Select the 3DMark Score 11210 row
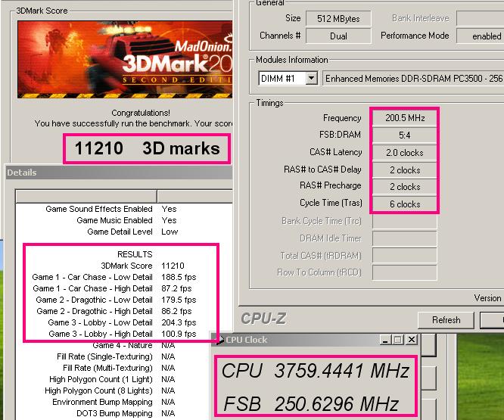 pyautogui.click(x=124, y=266)
